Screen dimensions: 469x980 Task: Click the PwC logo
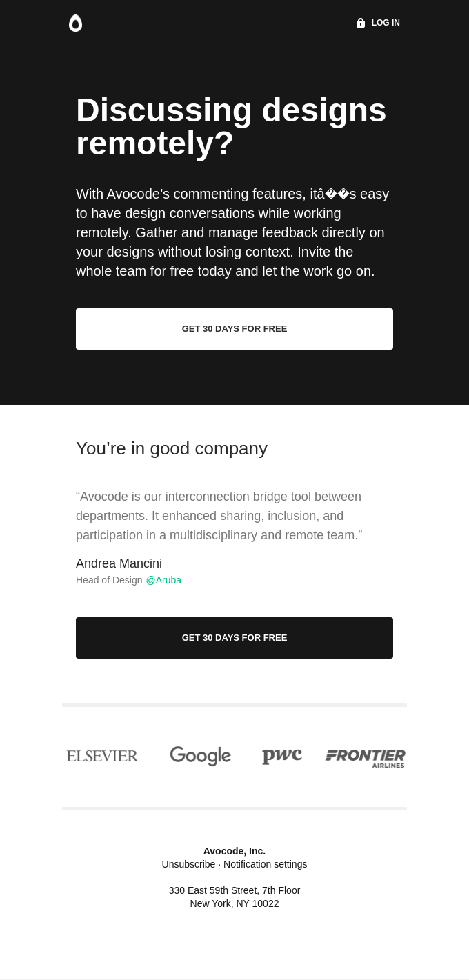click(x=281, y=755)
